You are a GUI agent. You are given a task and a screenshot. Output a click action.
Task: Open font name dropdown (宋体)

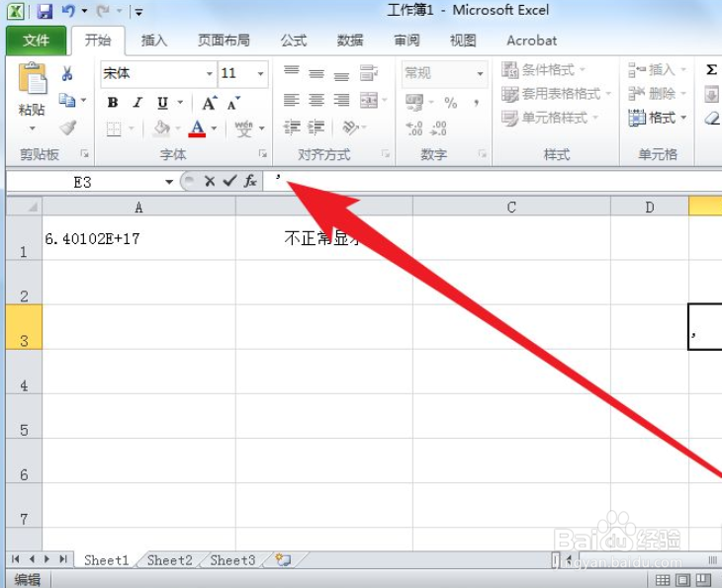tap(209, 73)
